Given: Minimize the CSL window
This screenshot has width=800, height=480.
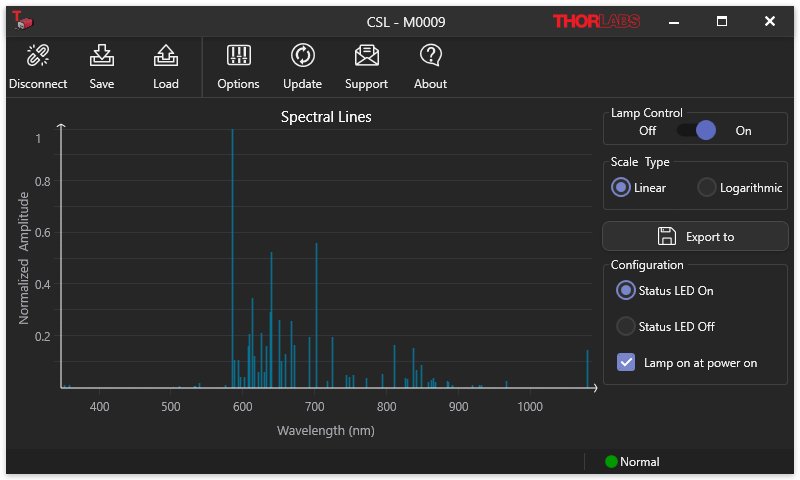Looking at the screenshot, I should (674, 21).
